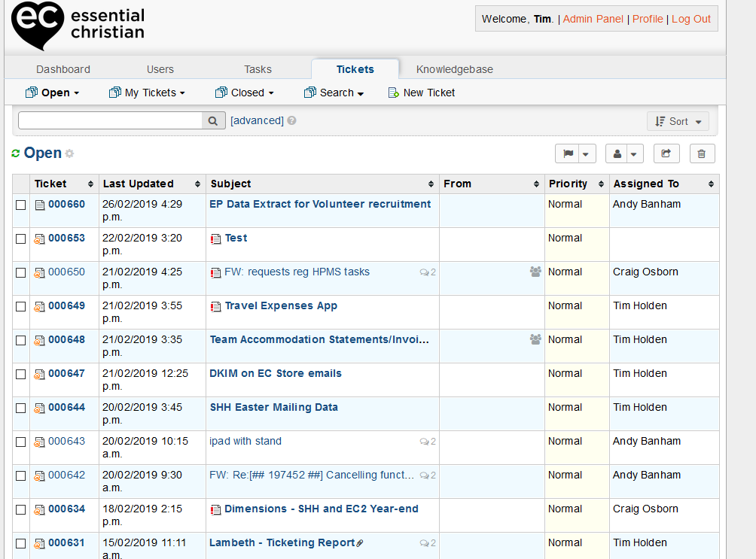This screenshot has width=756, height=559.
Task: Click the New Ticket icon
Action: click(393, 93)
